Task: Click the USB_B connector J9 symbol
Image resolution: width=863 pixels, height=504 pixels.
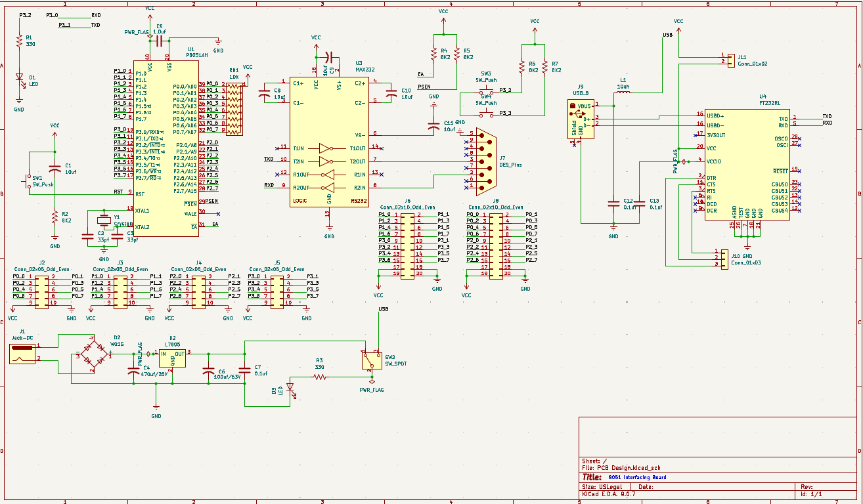Action: point(581,119)
